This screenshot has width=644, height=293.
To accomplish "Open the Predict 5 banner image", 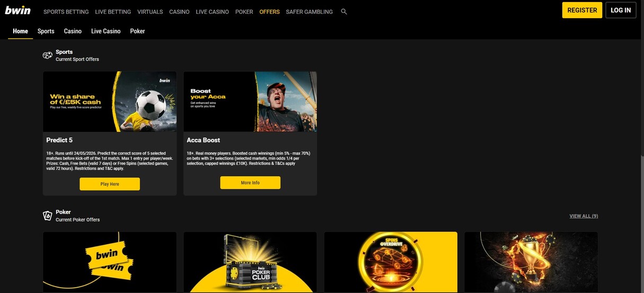I will [110, 102].
